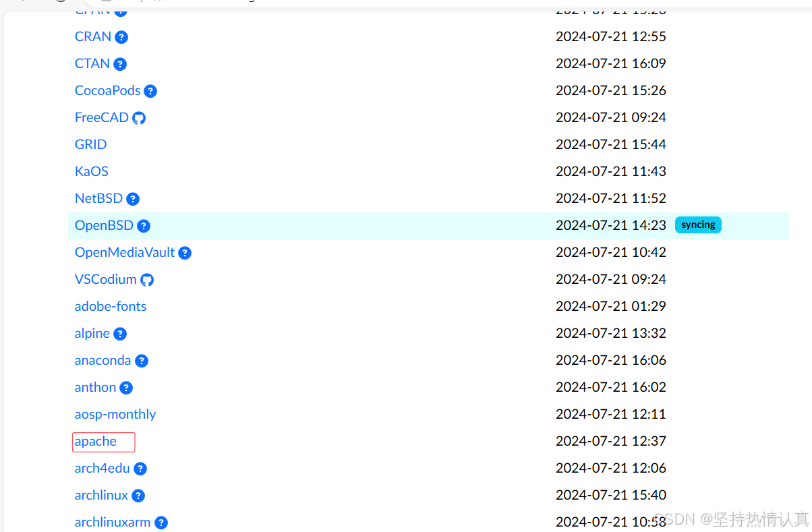Viewport: 812px width, 532px height.
Task: Open the alpine help icon
Action: pos(120,334)
